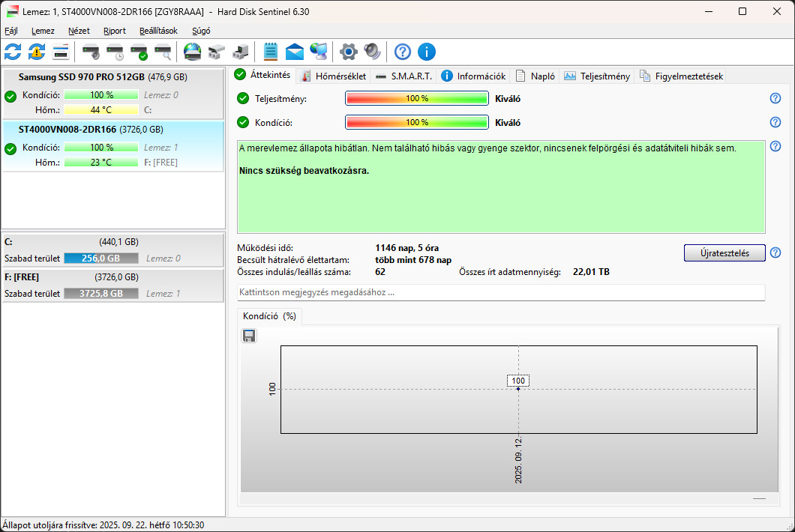Viewport: 795px width, 532px height.
Task: Click the blue info circle toolbar icon
Action: [x=427, y=52]
